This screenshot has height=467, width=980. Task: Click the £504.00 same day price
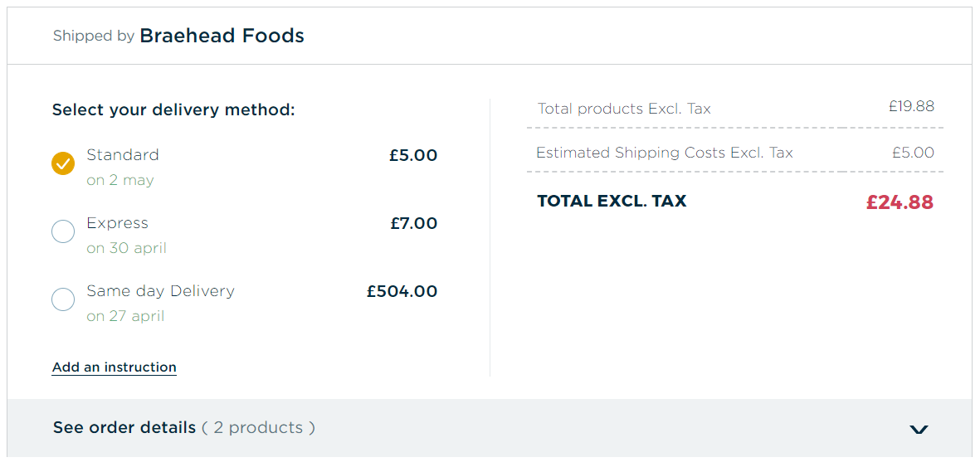click(402, 291)
